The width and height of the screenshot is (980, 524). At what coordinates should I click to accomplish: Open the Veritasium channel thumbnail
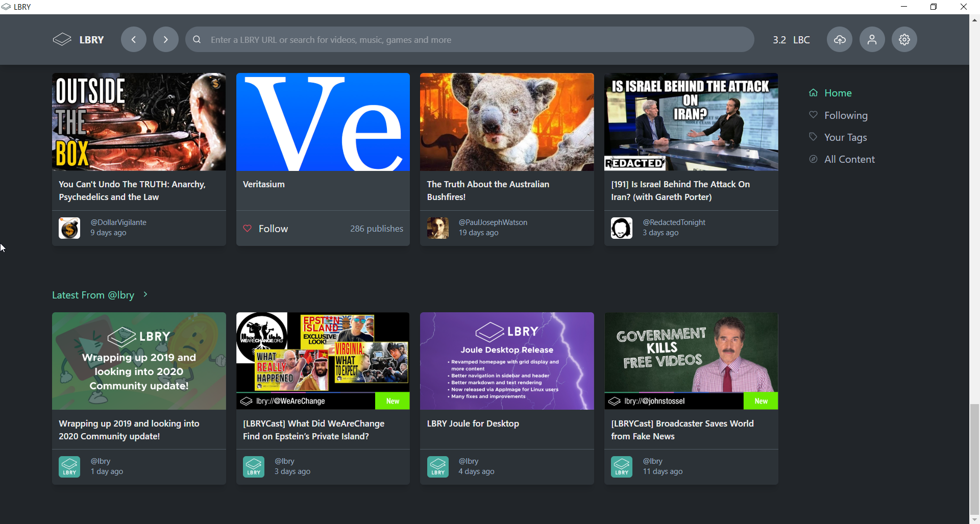(x=323, y=121)
